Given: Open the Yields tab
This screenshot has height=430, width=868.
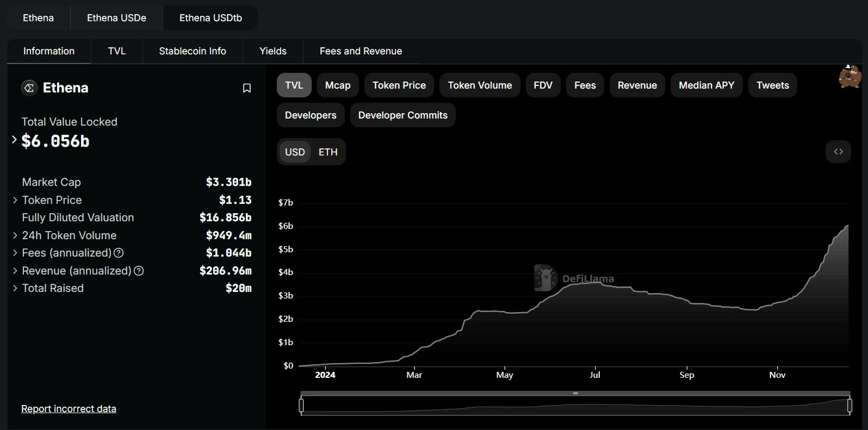Looking at the screenshot, I should click(x=273, y=51).
